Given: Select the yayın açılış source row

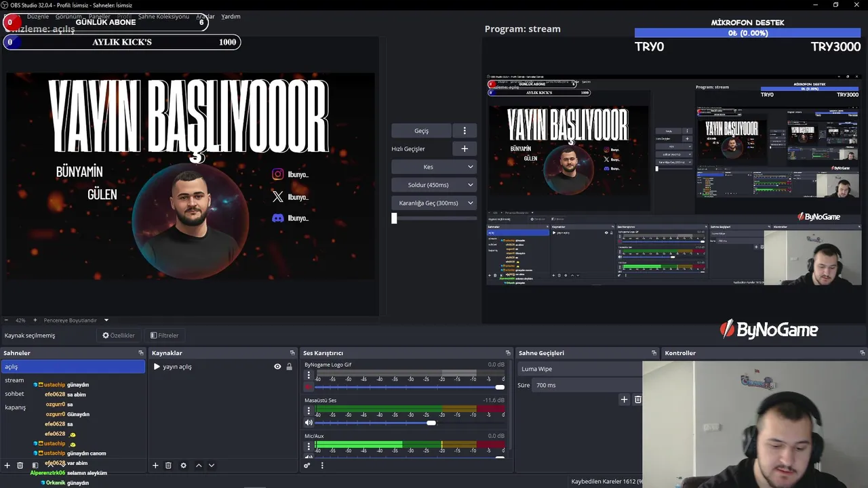Looking at the screenshot, I should click(222, 367).
